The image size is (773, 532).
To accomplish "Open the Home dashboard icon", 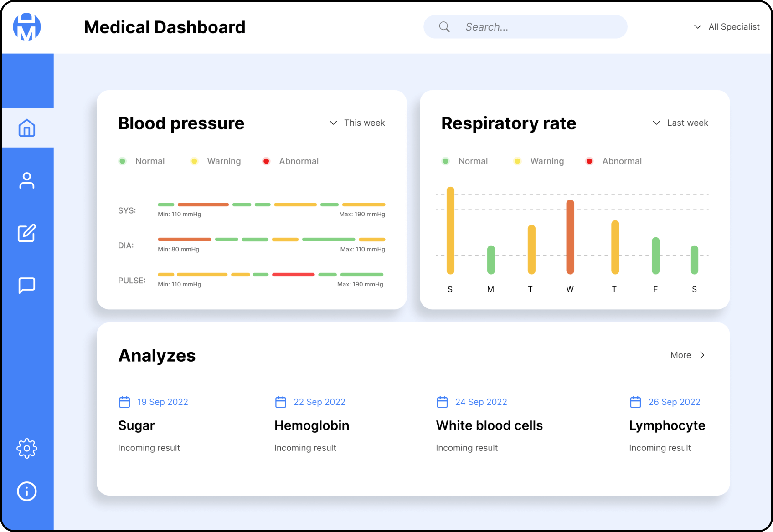I will pyautogui.click(x=27, y=128).
